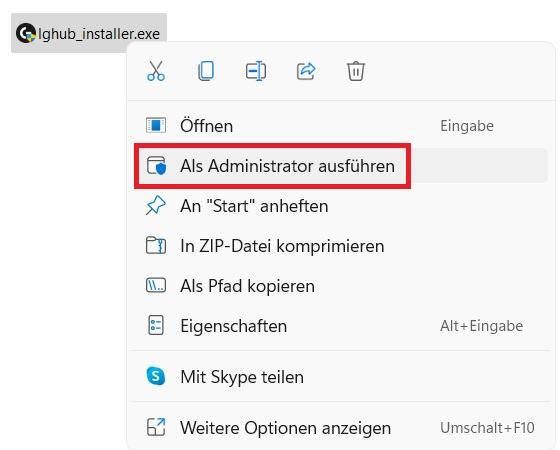This screenshot has height=450, width=560.
Task: Click the Copy icon in menu toolbar
Action: tap(206, 71)
